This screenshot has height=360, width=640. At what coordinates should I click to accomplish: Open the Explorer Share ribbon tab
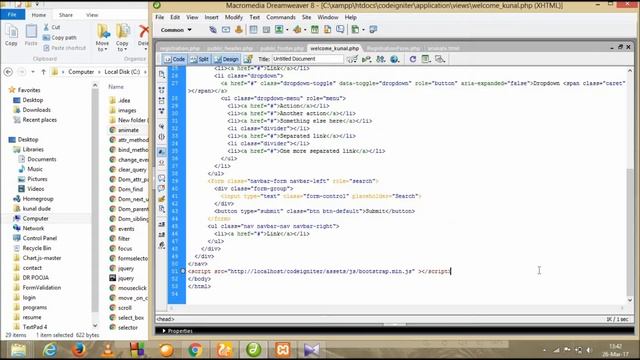coord(65,15)
